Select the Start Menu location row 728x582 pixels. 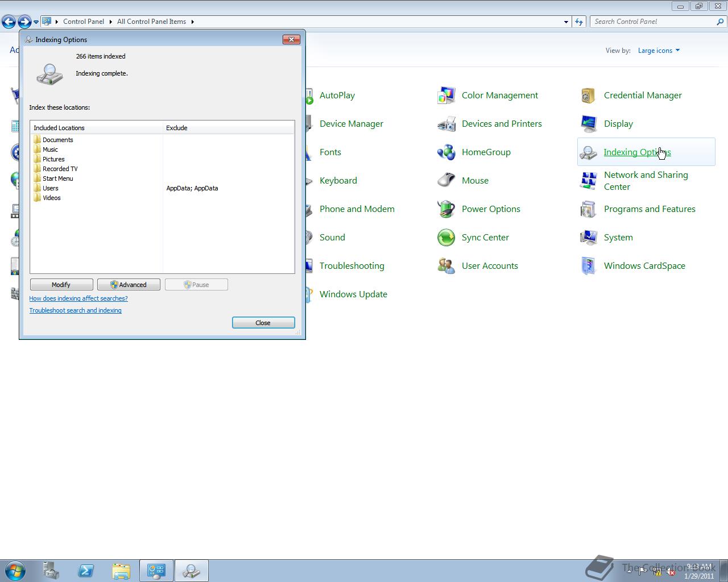tap(163, 178)
